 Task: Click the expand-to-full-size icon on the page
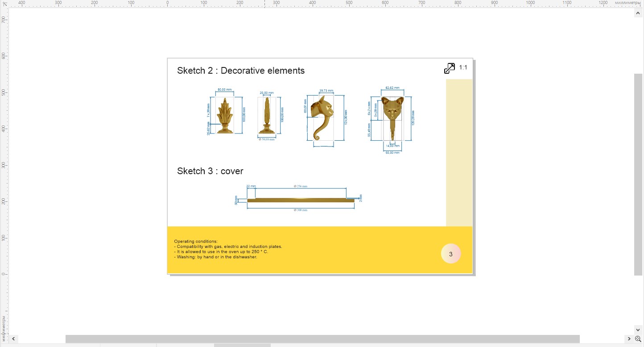[x=449, y=68]
